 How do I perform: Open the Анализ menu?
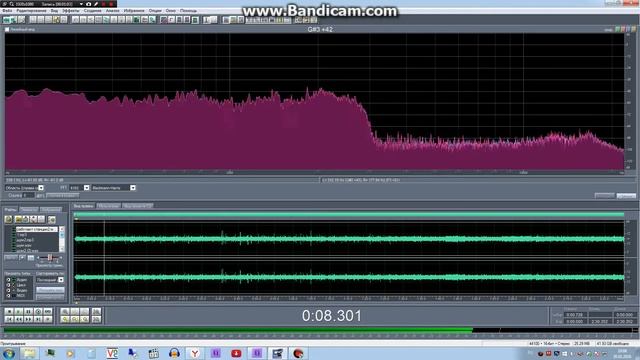(x=112, y=11)
